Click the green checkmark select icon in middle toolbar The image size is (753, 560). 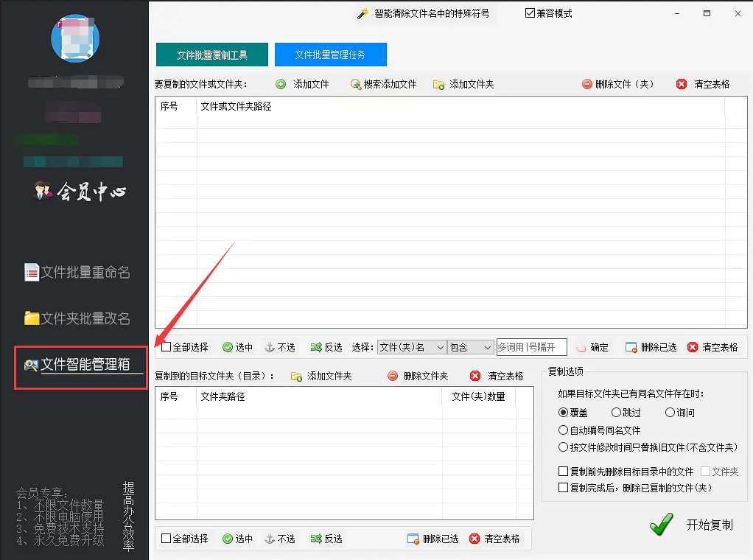(x=228, y=347)
